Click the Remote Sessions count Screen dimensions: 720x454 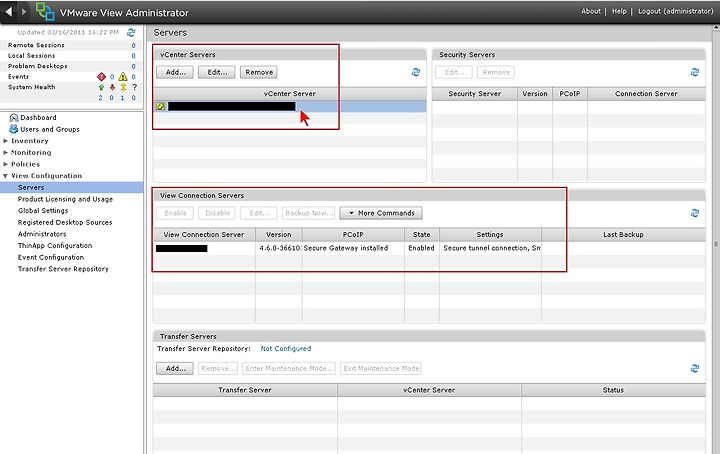(x=134, y=45)
